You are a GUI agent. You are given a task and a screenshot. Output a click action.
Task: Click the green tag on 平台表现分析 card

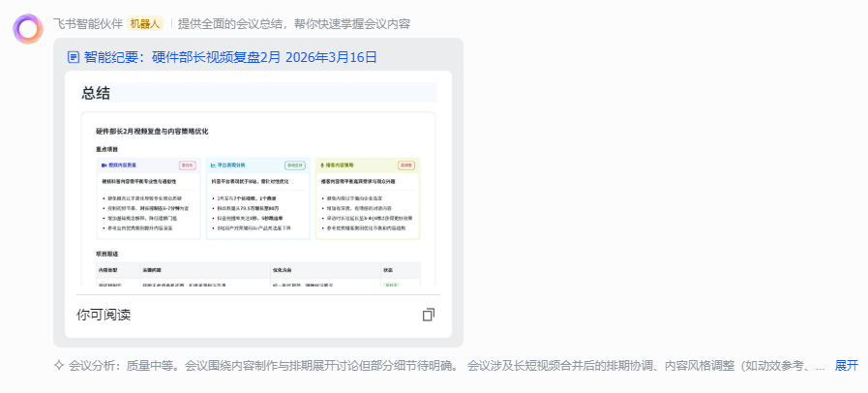click(x=295, y=166)
